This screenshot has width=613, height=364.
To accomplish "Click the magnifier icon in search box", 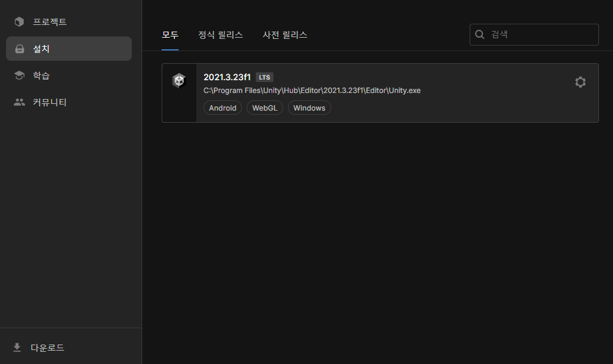I will 480,35.
